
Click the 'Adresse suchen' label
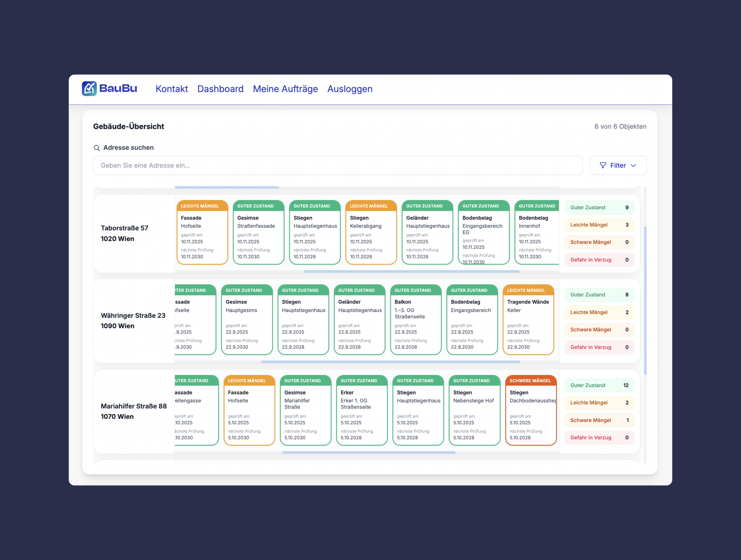[128, 148]
